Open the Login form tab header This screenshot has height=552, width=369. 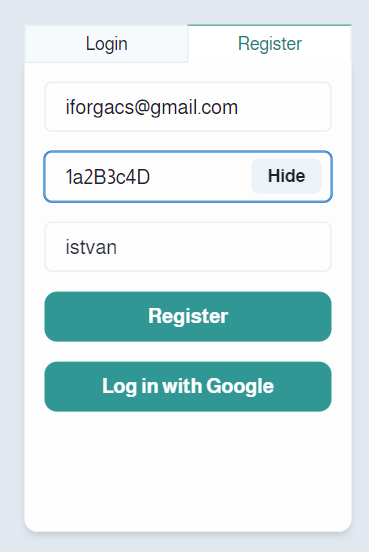(107, 44)
